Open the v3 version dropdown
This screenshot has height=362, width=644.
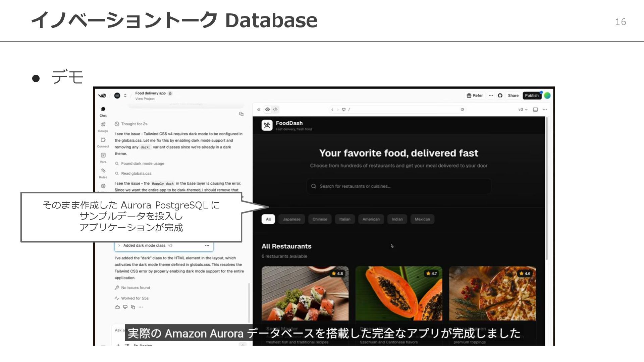click(523, 110)
